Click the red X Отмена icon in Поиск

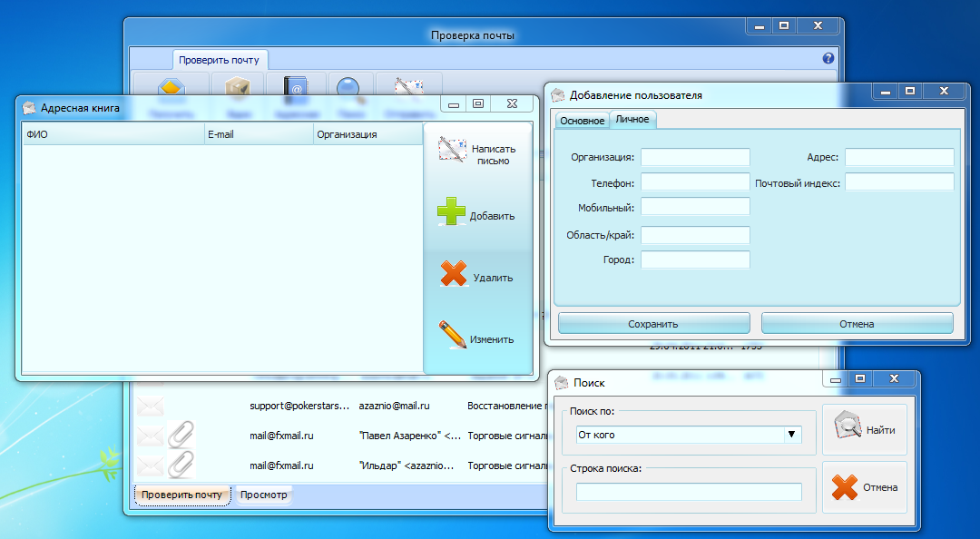tap(845, 487)
